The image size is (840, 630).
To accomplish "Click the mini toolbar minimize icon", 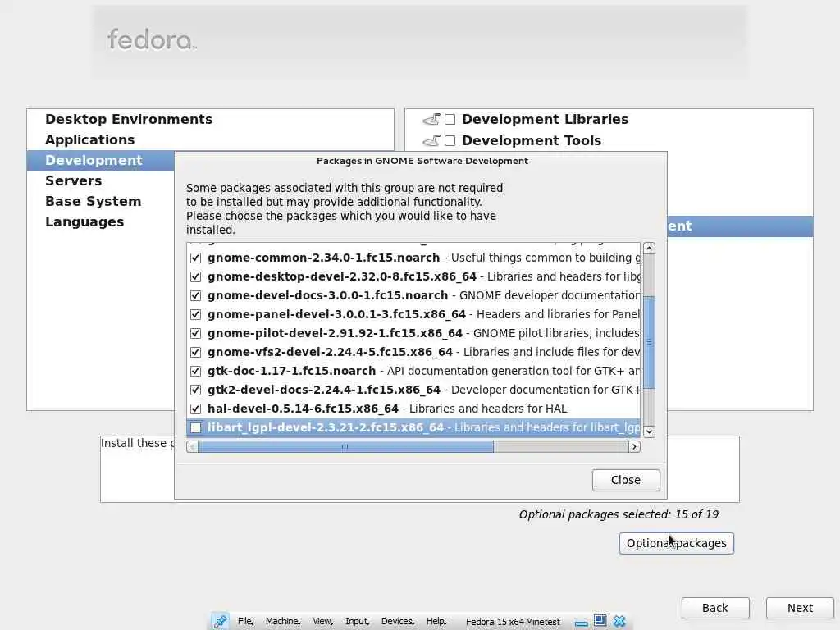I will (x=582, y=623).
